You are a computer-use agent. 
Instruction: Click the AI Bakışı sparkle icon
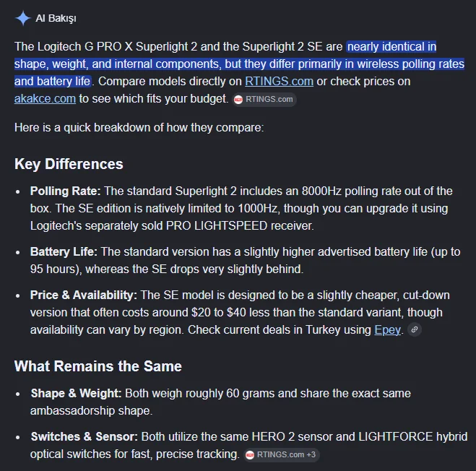point(23,18)
